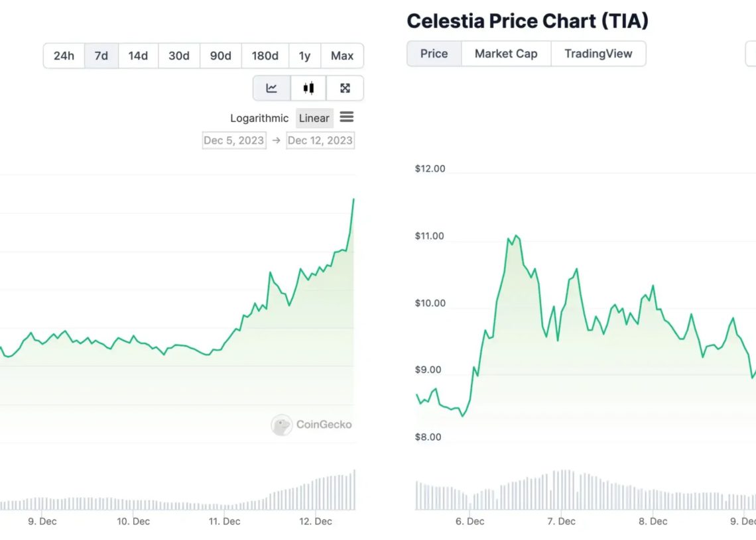756x540 pixels.
Task: Click the $11.00 price peak on right chart
Action: click(x=516, y=236)
